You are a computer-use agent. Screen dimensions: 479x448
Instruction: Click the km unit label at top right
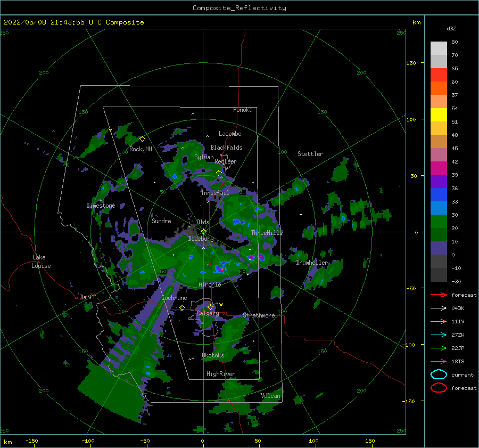coord(416,22)
